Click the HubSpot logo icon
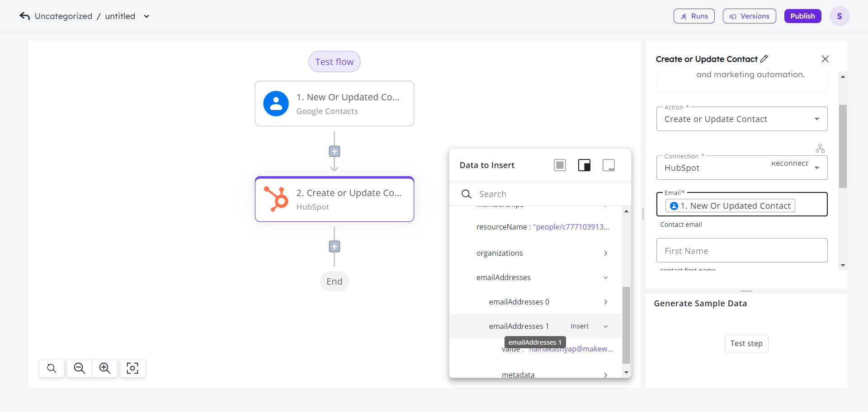This screenshot has height=412, width=868. pyautogui.click(x=276, y=199)
